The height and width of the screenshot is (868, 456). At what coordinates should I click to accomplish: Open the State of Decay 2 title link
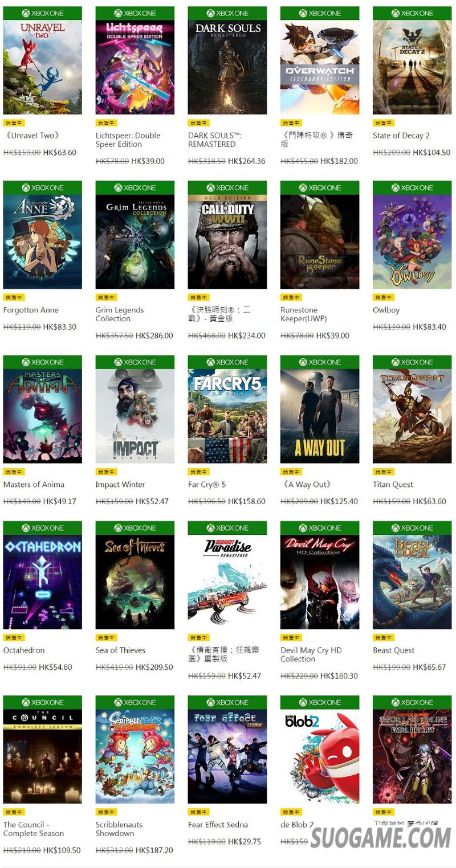(401, 136)
